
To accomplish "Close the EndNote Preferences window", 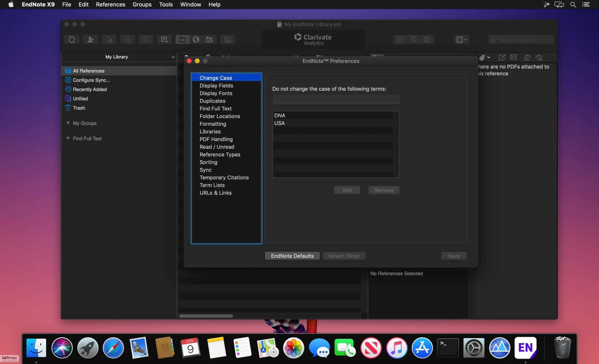I will pyautogui.click(x=189, y=61).
